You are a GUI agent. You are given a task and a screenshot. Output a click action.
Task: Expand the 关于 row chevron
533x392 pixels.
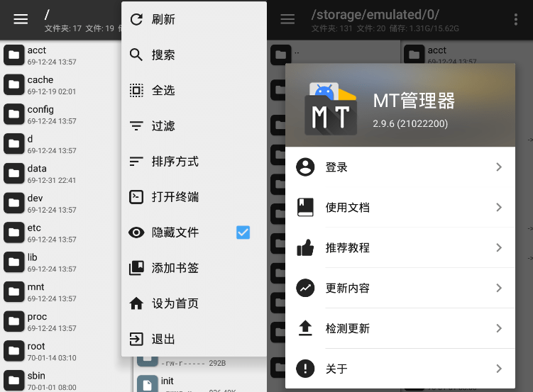point(499,369)
